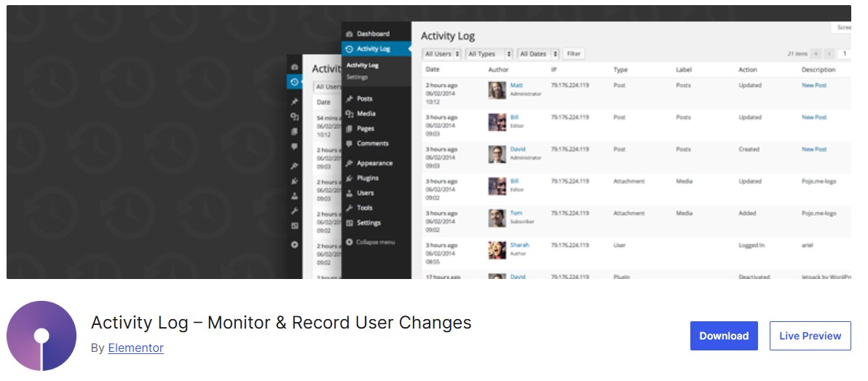Click the Comments bubble icon in collapsed sidebar
868x381 pixels.
(294, 146)
